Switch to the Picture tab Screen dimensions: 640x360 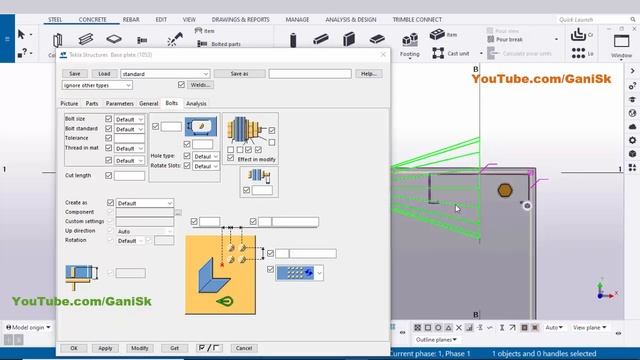click(69, 104)
